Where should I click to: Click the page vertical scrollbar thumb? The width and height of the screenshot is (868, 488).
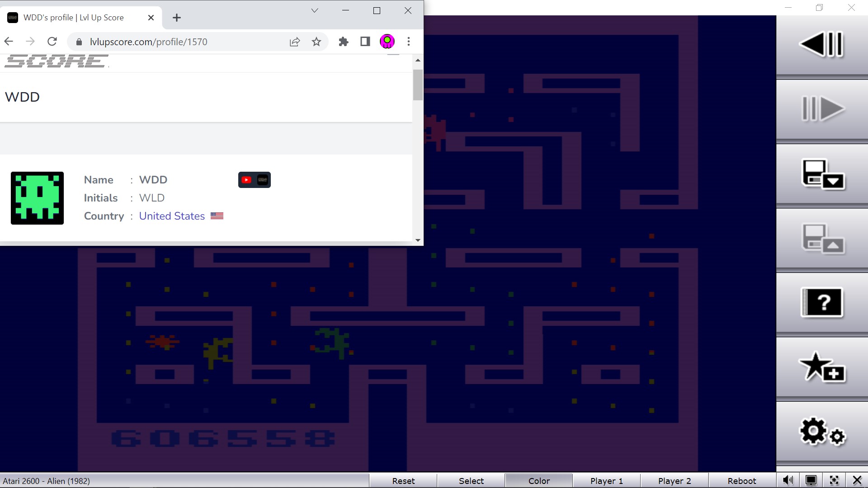pos(418,85)
